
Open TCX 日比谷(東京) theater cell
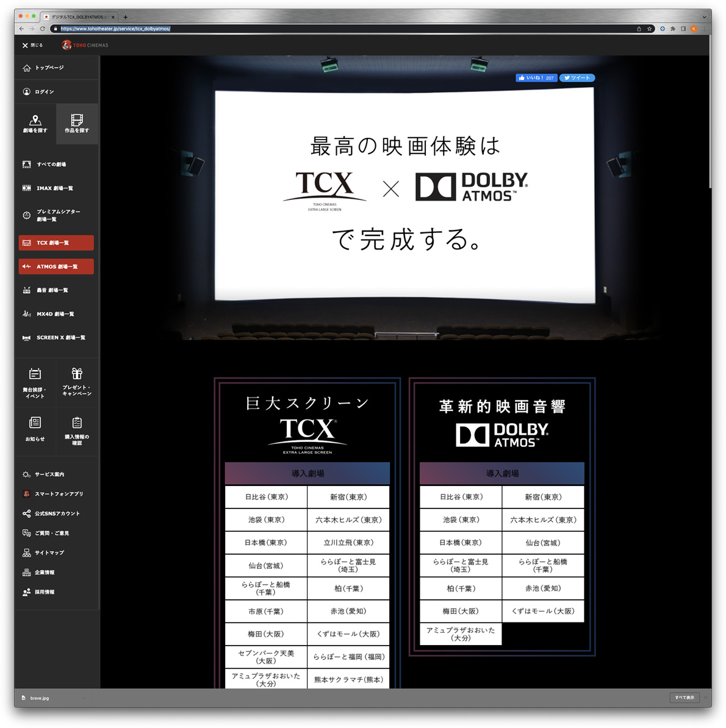pos(266,497)
